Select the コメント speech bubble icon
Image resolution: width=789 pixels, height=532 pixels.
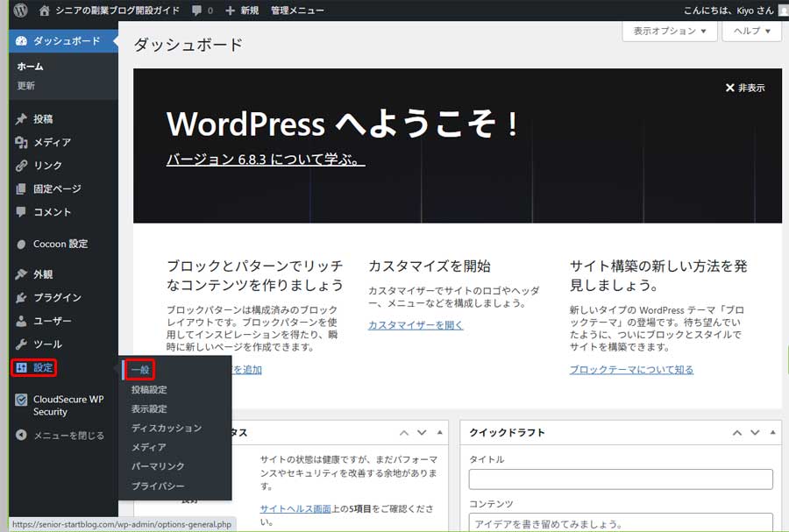pos(21,211)
